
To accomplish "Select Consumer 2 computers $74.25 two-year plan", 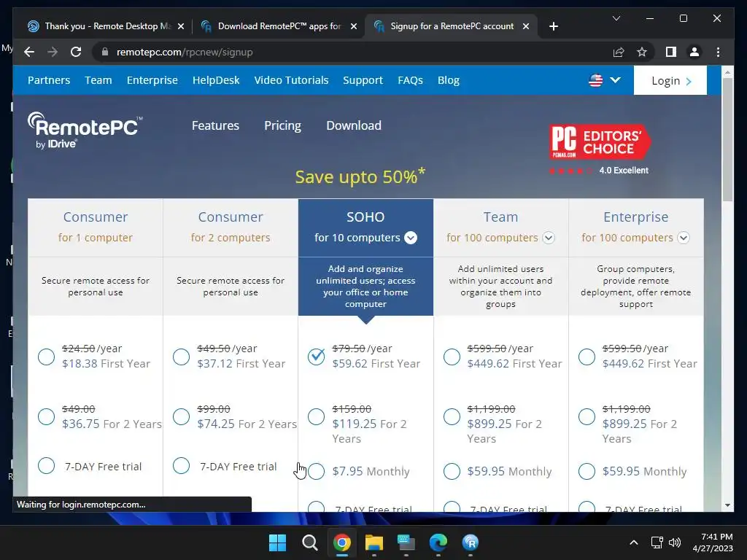I will 181,416.
